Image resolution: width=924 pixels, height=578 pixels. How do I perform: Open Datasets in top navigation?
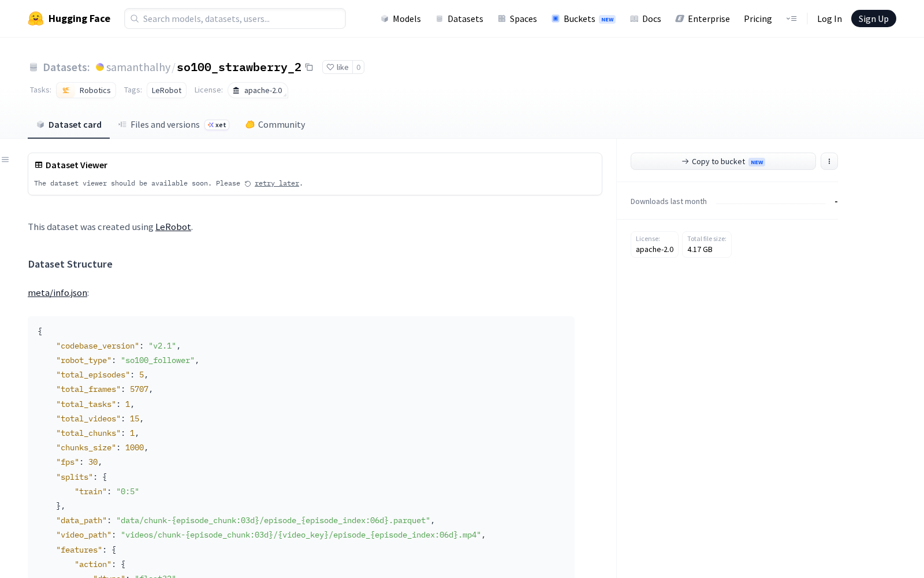pyautogui.click(x=459, y=18)
